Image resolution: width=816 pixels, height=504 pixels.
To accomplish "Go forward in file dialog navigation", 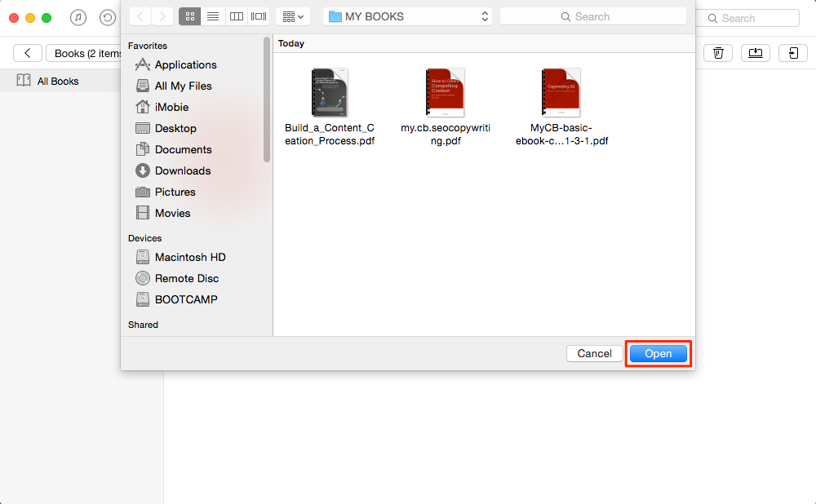I will click(x=162, y=16).
